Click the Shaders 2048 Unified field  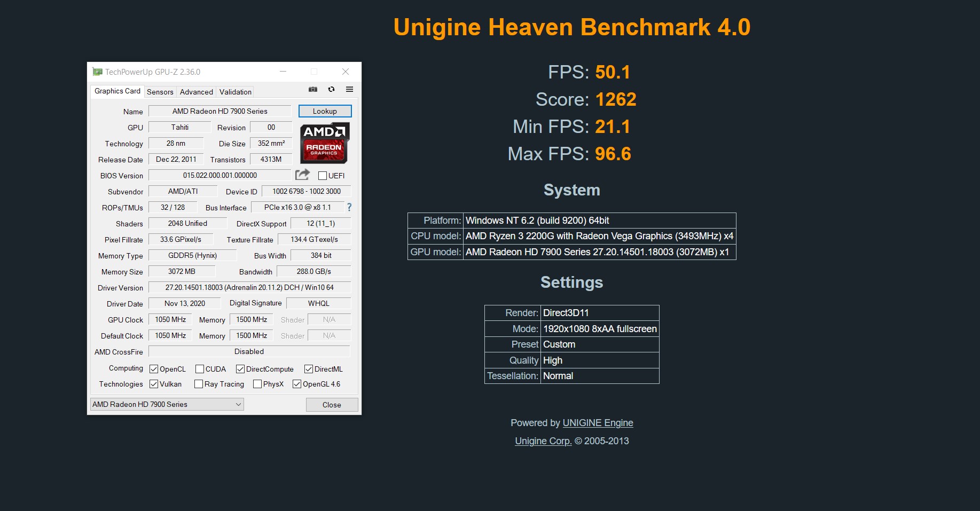click(x=187, y=223)
